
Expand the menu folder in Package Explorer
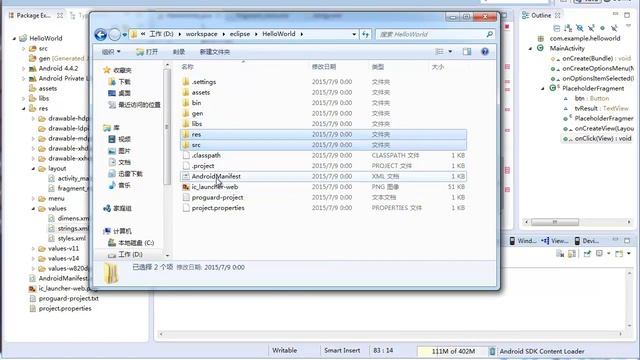coord(33,199)
